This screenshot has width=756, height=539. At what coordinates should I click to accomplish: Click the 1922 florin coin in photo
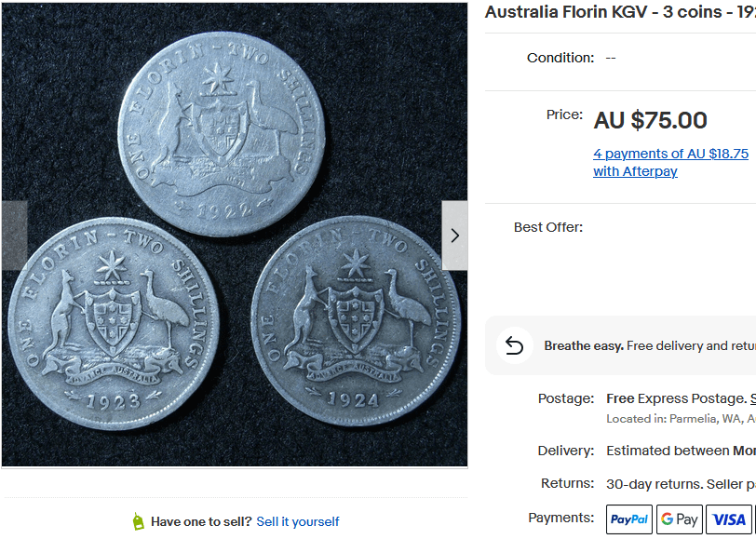point(223,133)
